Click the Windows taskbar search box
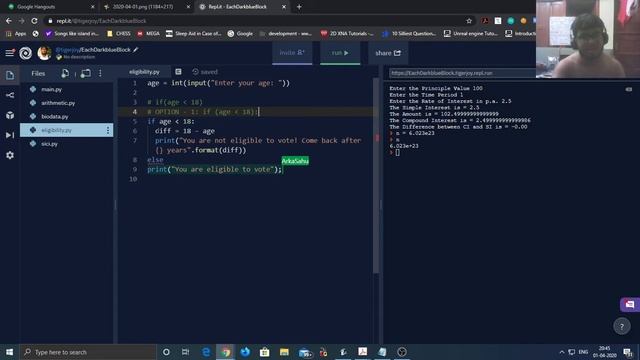Screen dimensions: 640x360 click(88, 352)
